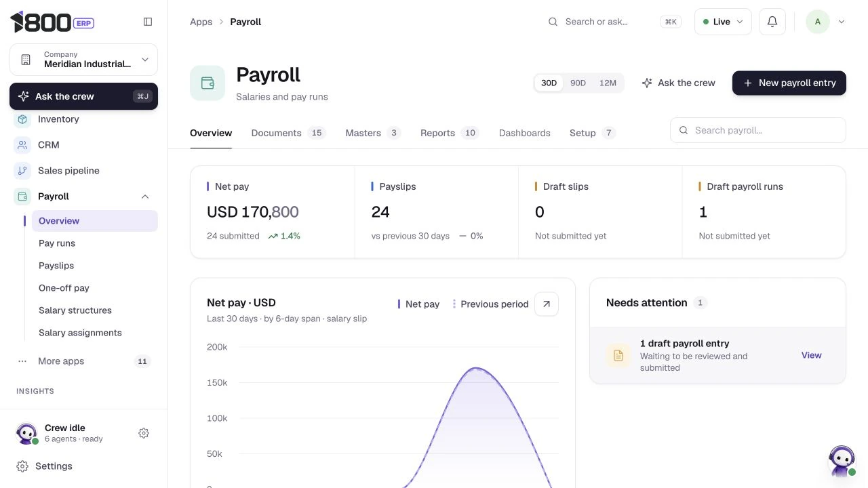Focus the global Search or ask field

[x=614, y=22]
